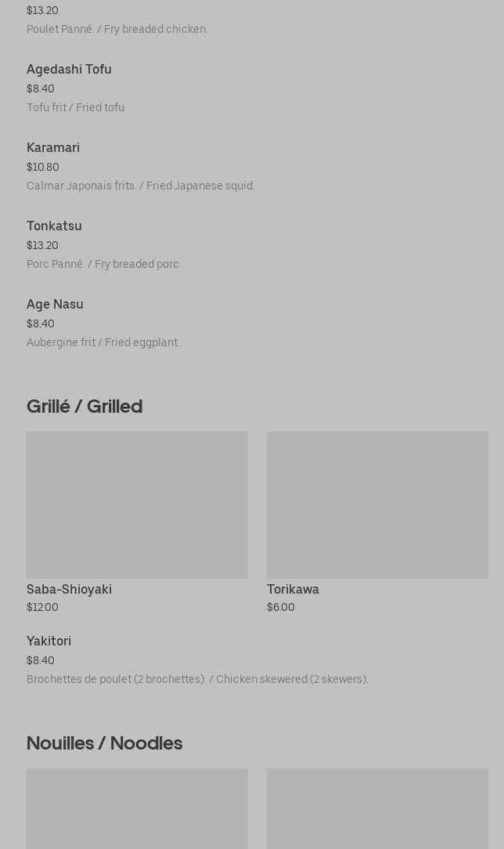Open the Agedashi Tofu menu item
The image size is (504, 849).
(x=69, y=70)
